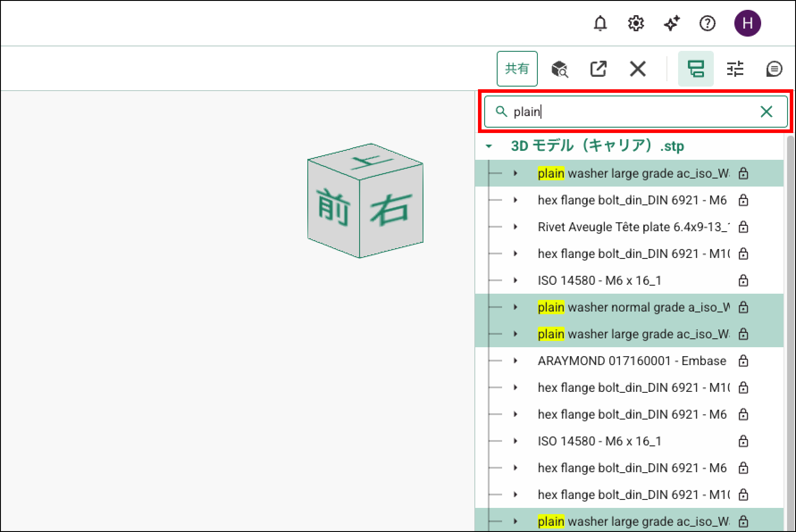The height and width of the screenshot is (532, 796).
Task: Open the help question mark icon
Action: point(707,23)
